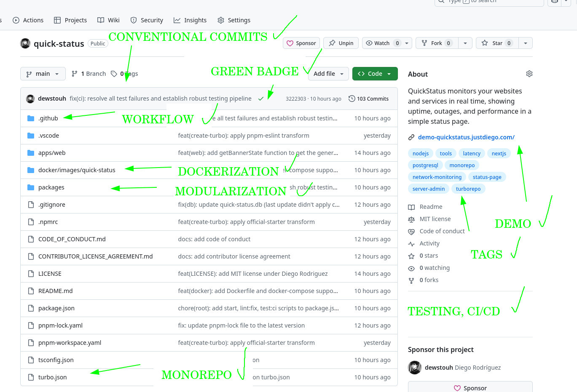Select the status-page topic tag
577x392 pixels.
(x=487, y=177)
